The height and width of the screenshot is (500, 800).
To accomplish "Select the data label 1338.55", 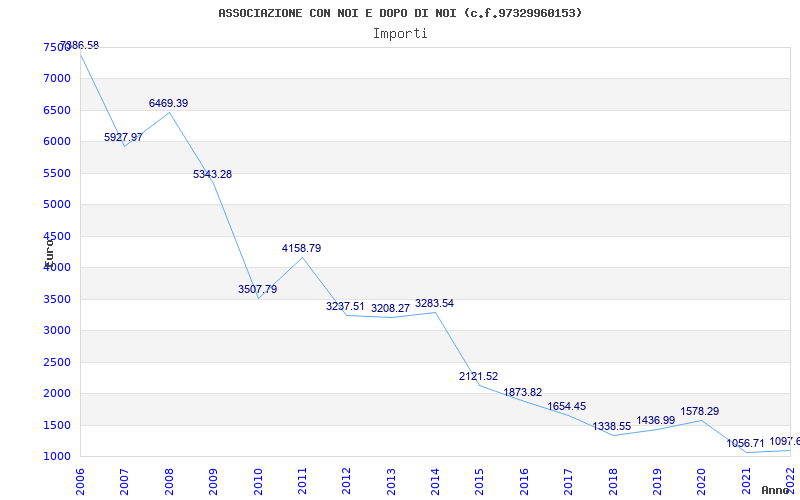I will click(612, 427).
